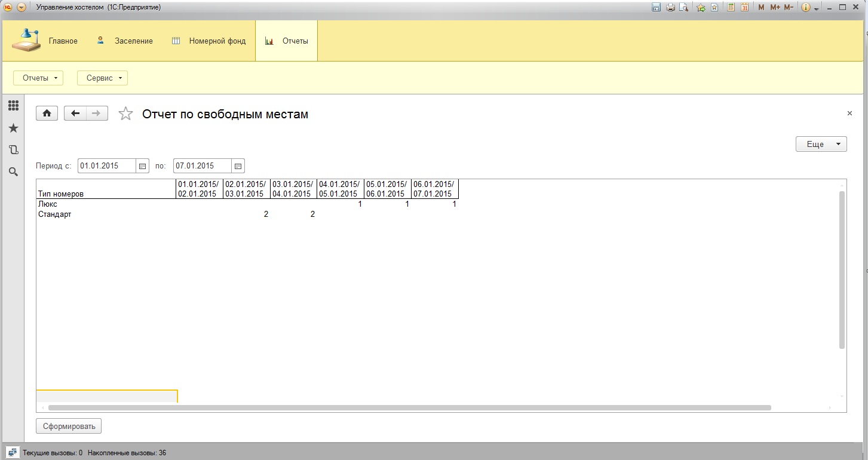The height and width of the screenshot is (460, 868).
Task: Navigate forward with right arrow
Action: point(97,114)
